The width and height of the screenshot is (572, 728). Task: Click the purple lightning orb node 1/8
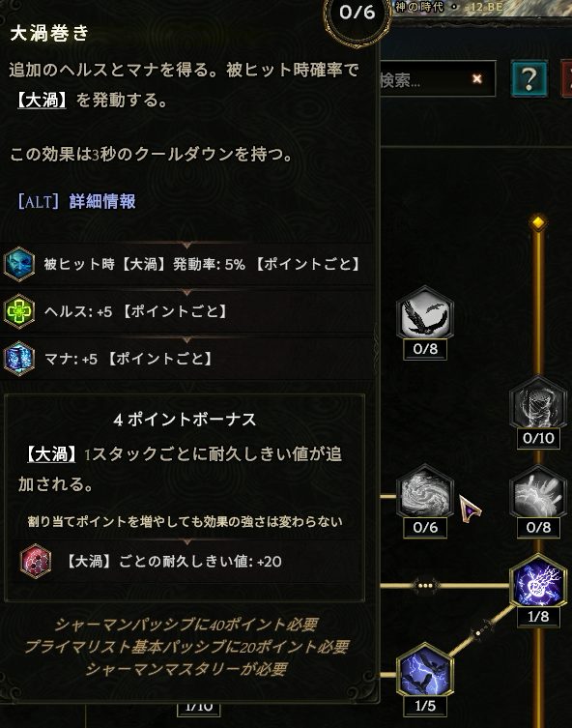537,581
